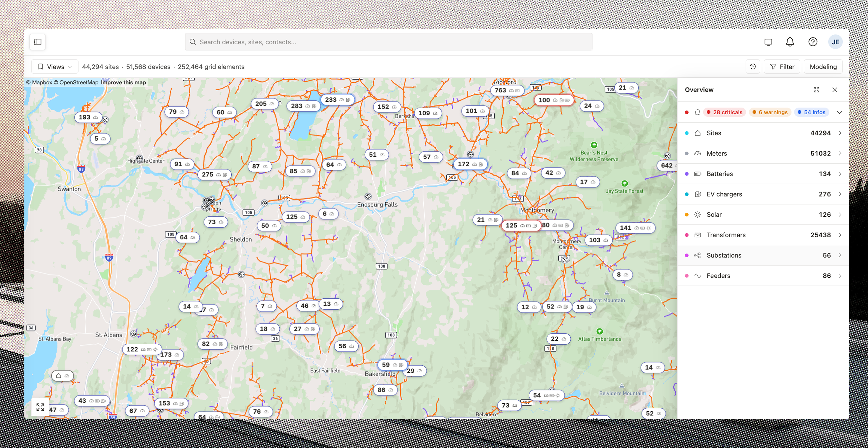Open the help question mark icon
868x448 pixels.
coord(813,42)
